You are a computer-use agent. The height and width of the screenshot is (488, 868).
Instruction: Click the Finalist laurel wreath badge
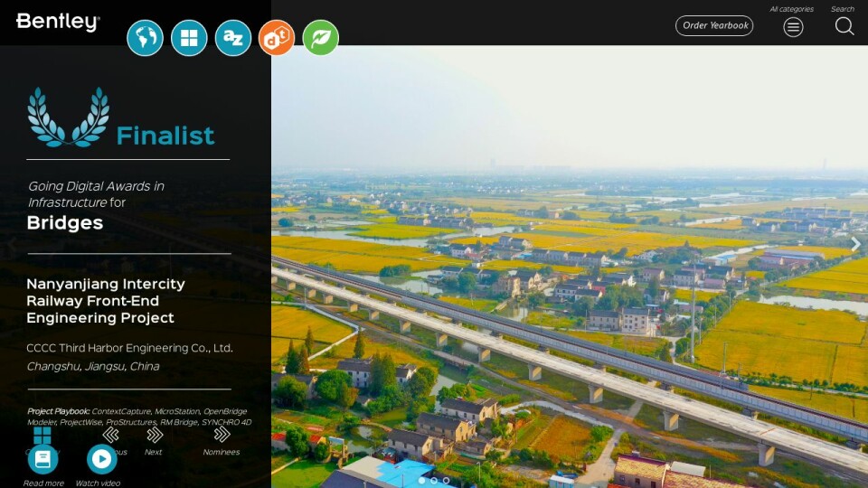point(68,117)
